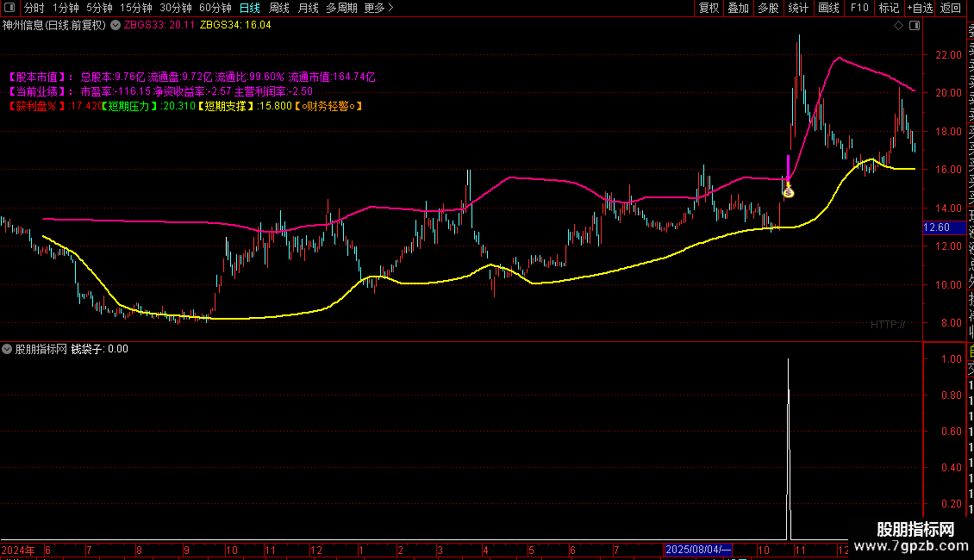Toggle 股朋指标网 sub-indicator round icon
This screenshot has height=560, width=974.
point(7,349)
